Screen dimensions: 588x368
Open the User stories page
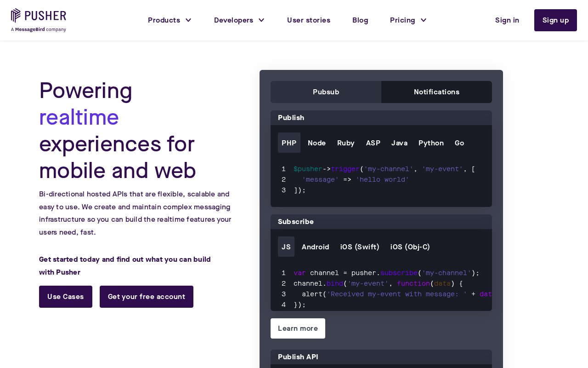tap(309, 20)
